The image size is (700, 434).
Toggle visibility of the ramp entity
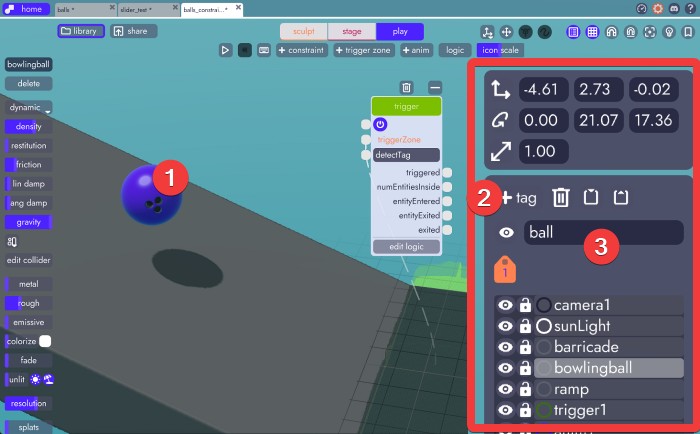pos(505,389)
